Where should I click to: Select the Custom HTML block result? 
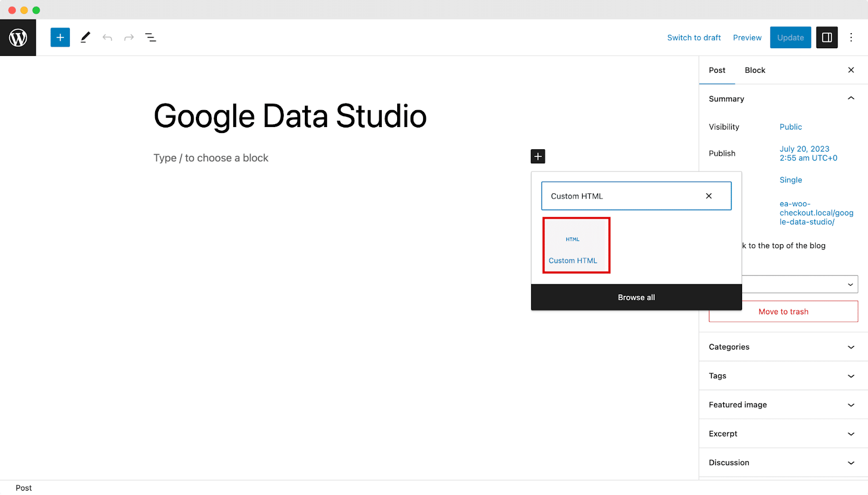click(576, 245)
